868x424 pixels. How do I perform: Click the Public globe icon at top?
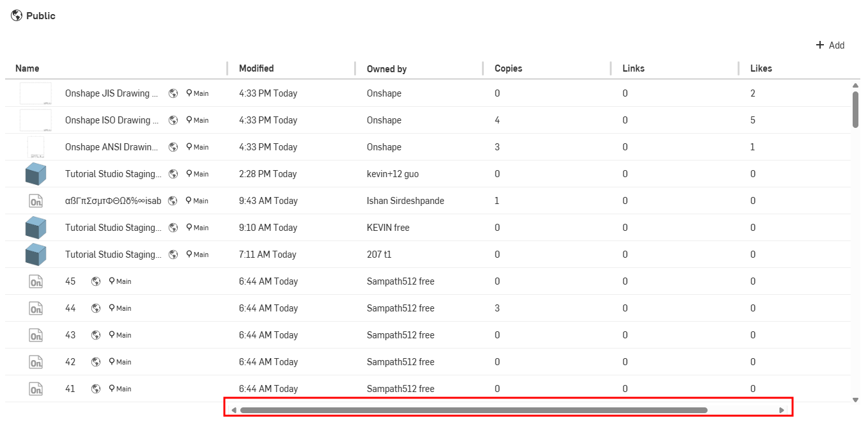tap(16, 15)
